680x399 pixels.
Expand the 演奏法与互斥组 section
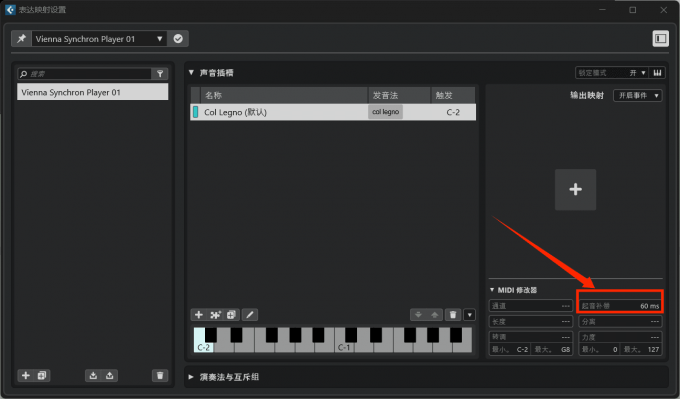191,377
